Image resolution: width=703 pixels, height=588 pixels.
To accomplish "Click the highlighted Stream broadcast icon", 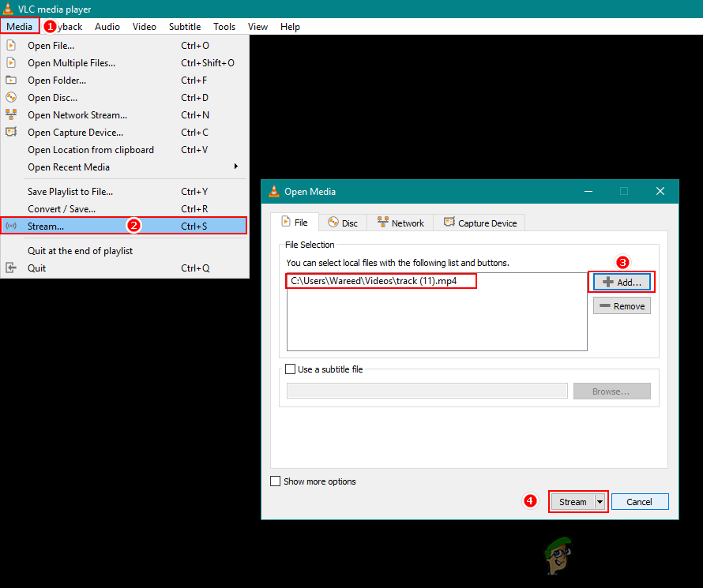I will [10, 225].
